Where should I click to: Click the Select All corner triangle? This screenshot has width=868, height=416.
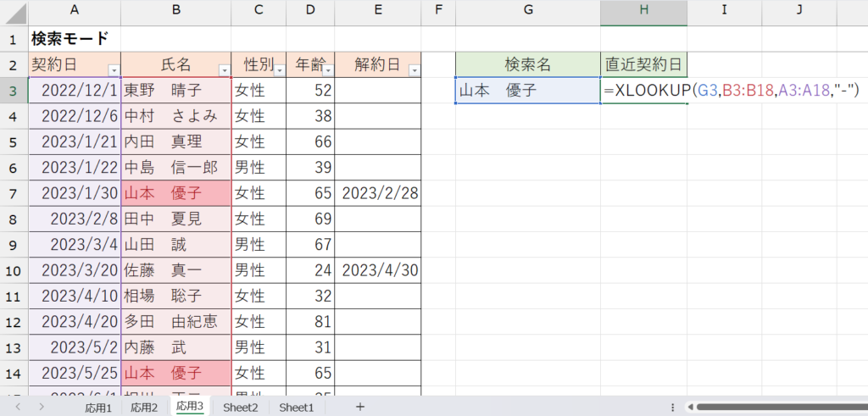[14, 13]
